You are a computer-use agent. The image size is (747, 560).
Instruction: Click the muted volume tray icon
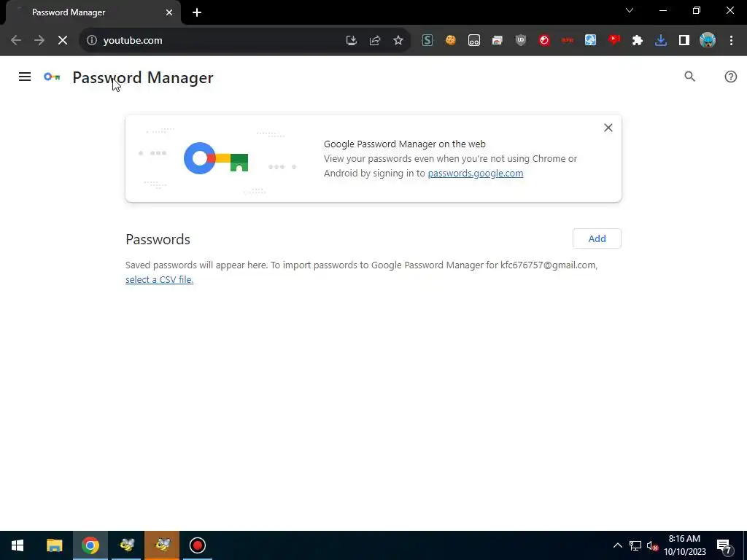click(x=652, y=545)
